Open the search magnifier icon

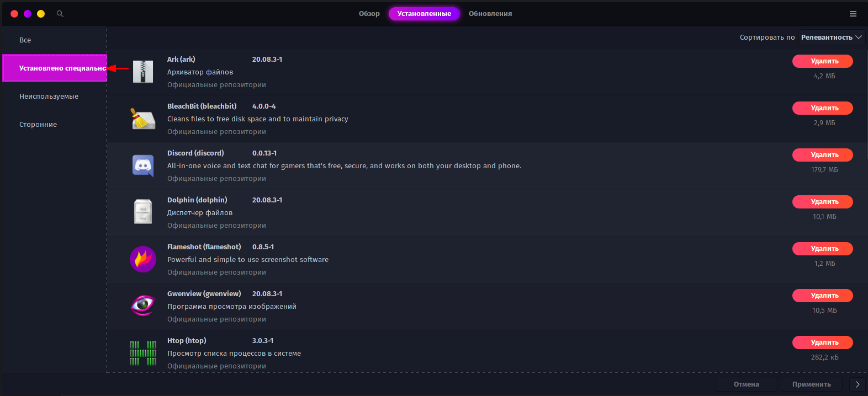coord(60,14)
